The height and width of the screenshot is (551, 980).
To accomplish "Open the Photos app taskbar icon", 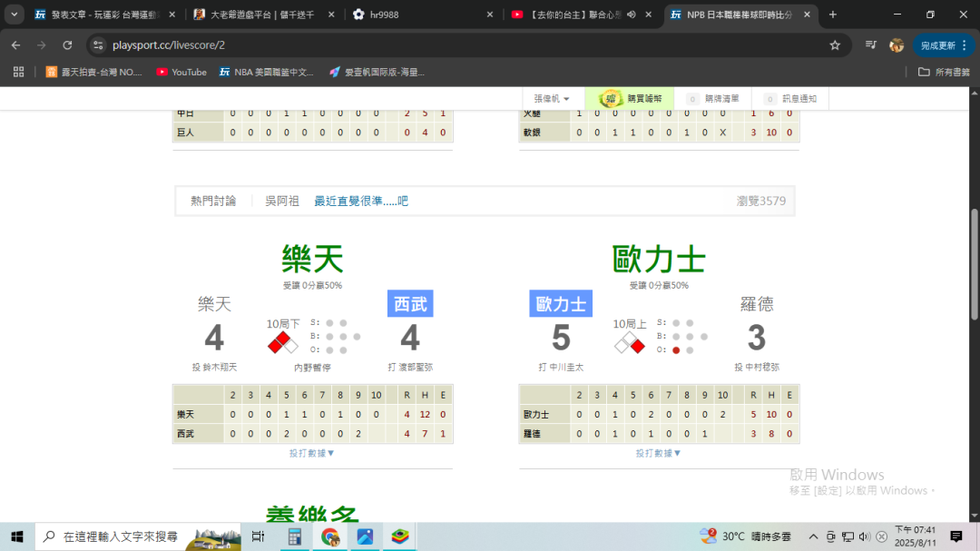I will tap(365, 536).
